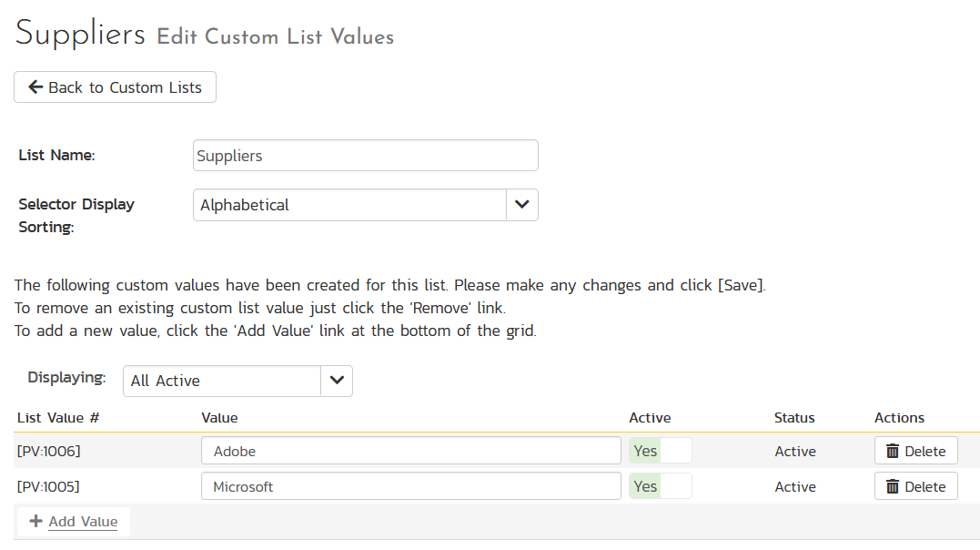Click the trash icon on the Microsoft row
Screen dimensions: 980x550
(x=894, y=485)
